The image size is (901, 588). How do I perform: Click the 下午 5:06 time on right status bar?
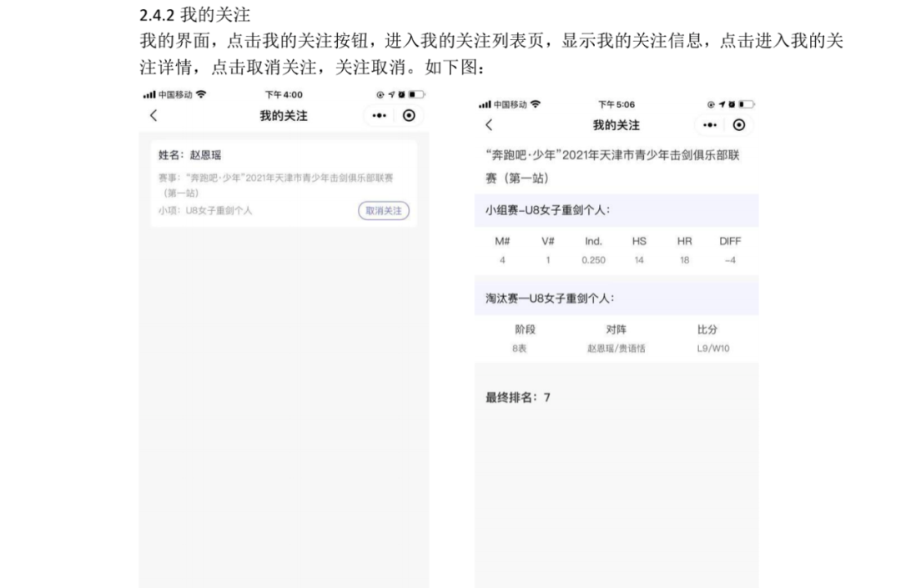tap(617, 104)
